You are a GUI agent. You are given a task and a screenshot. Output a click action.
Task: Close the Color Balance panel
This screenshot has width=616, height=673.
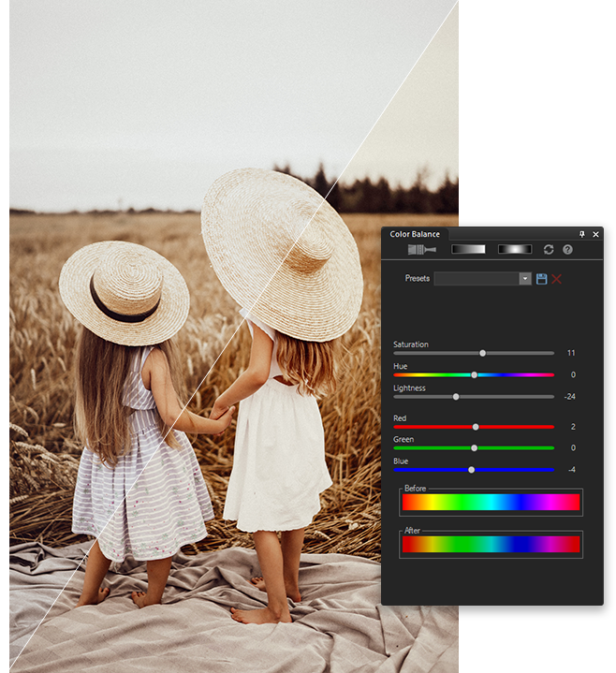595,234
